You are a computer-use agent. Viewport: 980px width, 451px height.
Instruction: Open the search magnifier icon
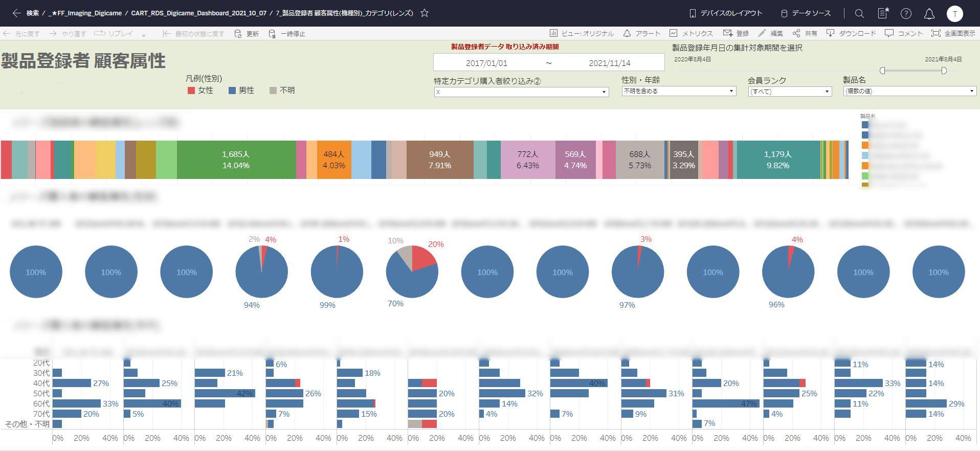point(859,14)
